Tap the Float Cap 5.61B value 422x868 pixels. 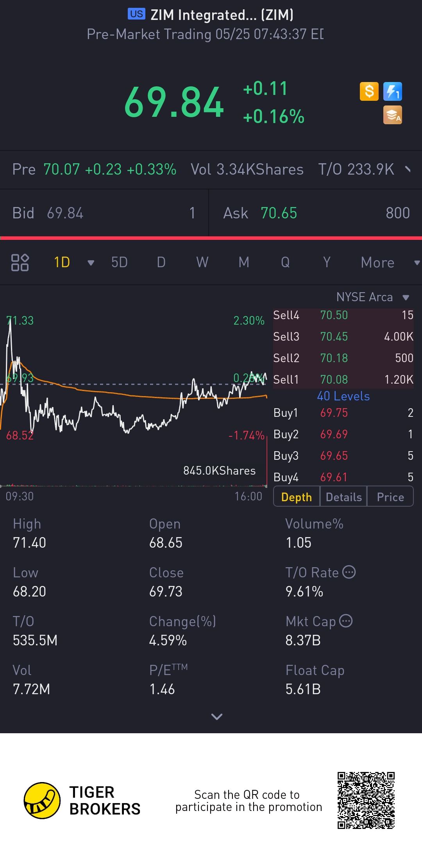pos(303,689)
